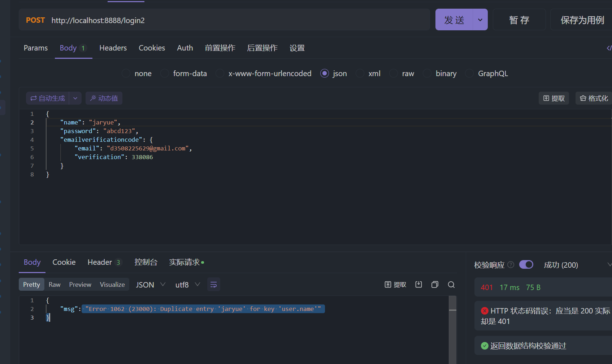
Task: Select the raw body type radio
Action: (x=394, y=74)
